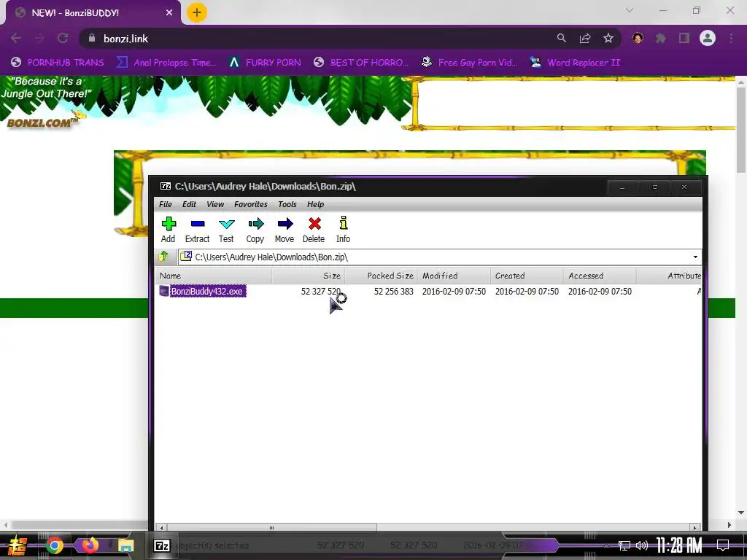
Task: Select the Copy toolbar icon
Action: pos(255,230)
